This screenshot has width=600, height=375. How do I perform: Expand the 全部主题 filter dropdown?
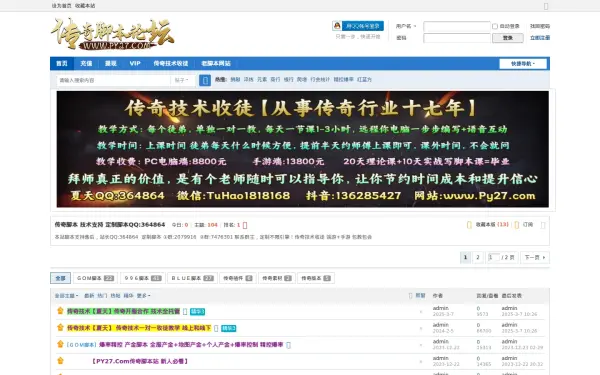pos(67,295)
